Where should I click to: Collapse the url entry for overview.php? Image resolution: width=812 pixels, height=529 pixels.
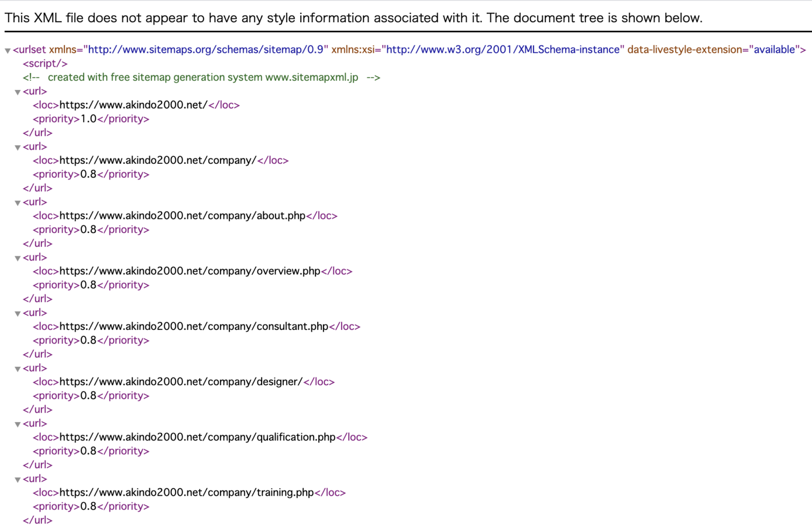pyautogui.click(x=17, y=258)
